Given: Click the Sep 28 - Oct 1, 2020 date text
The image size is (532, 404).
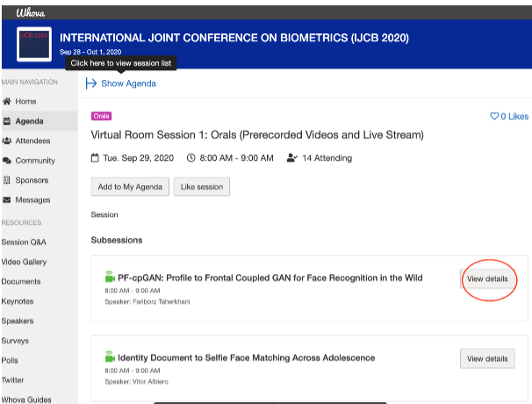Looking at the screenshot, I should tap(90, 52).
